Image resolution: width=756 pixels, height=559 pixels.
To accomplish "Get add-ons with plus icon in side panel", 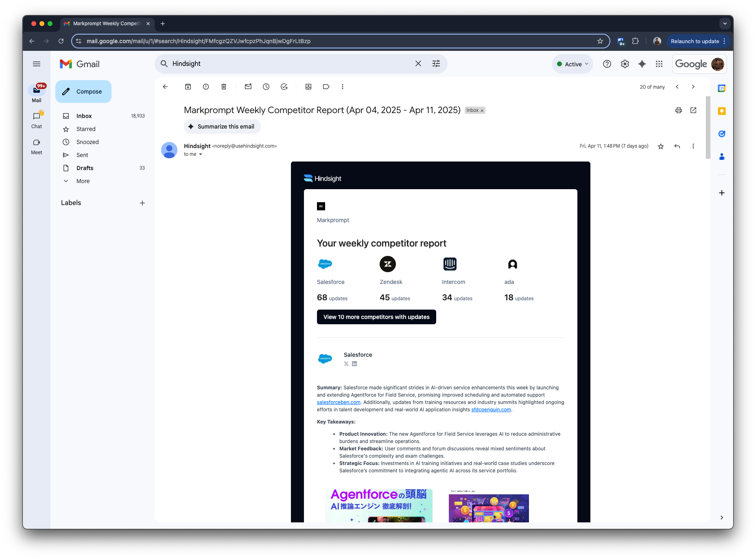I will coord(722,193).
